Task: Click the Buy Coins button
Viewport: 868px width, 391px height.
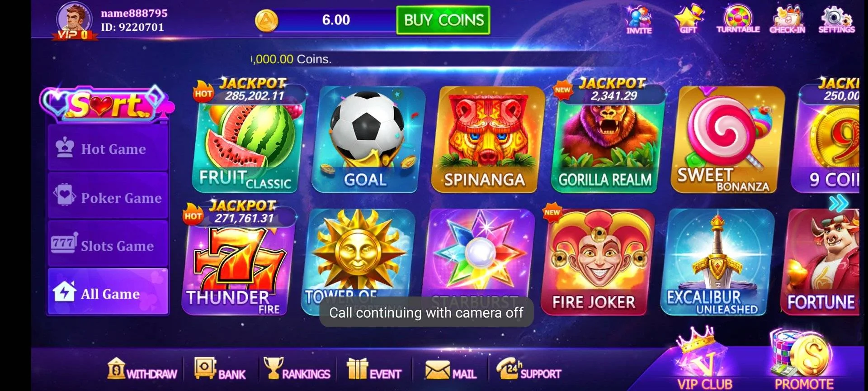Action: click(443, 20)
